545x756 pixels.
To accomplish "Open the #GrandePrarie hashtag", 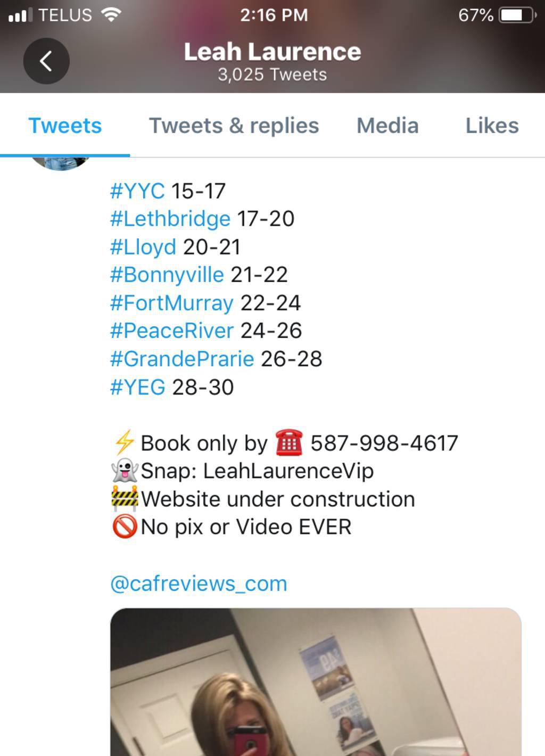I will click(181, 359).
